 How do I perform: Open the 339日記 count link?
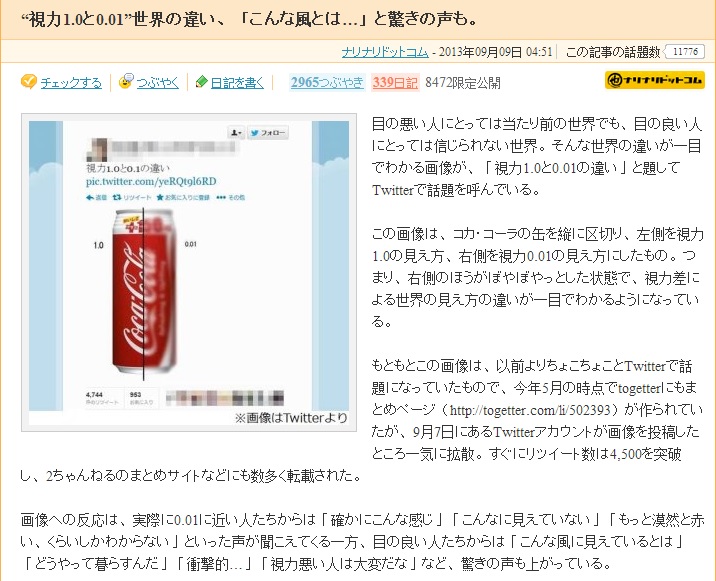pos(395,83)
